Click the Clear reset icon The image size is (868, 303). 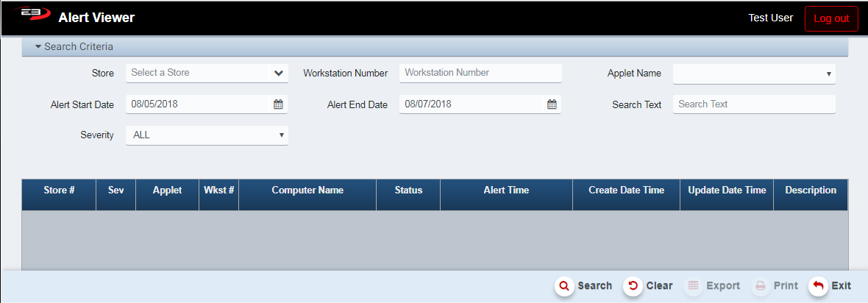(x=633, y=286)
